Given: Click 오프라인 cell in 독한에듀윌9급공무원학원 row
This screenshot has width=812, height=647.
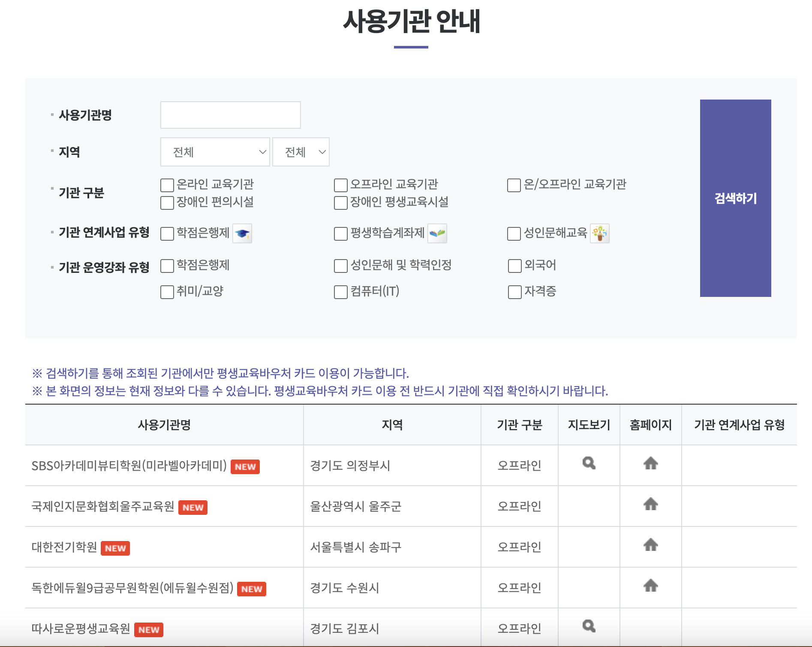Looking at the screenshot, I should click(520, 588).
